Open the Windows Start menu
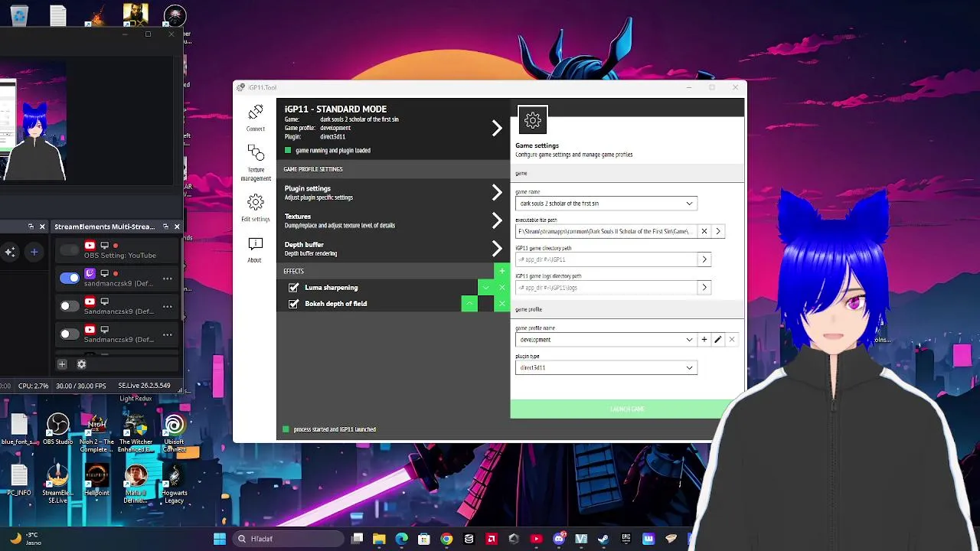 [220, 539]
